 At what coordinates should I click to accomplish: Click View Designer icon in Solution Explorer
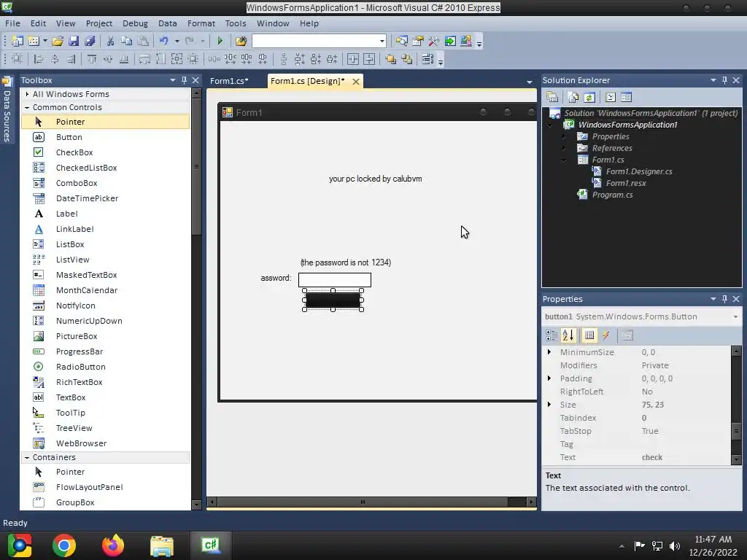626,97
